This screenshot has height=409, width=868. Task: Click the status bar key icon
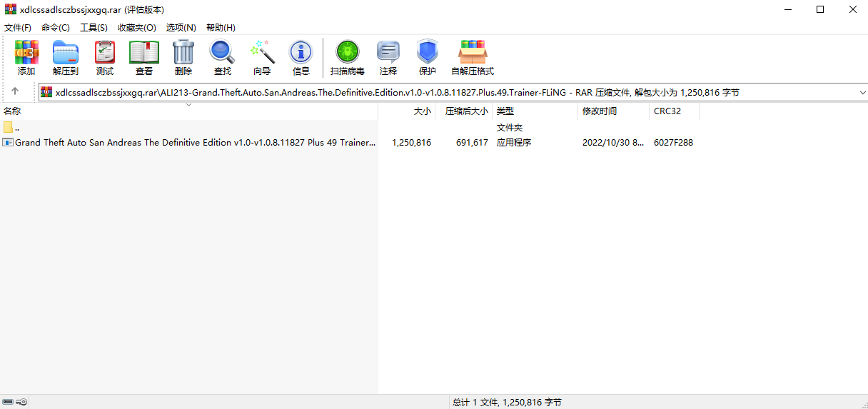click(22, 402)
